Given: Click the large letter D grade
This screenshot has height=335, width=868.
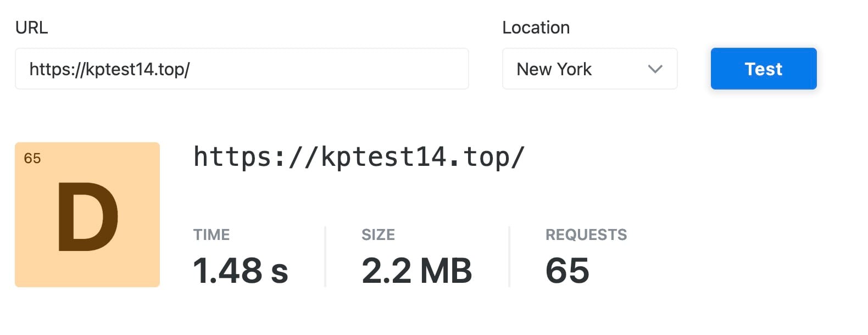Looking at the screenshot, I should tap(88, 216).
